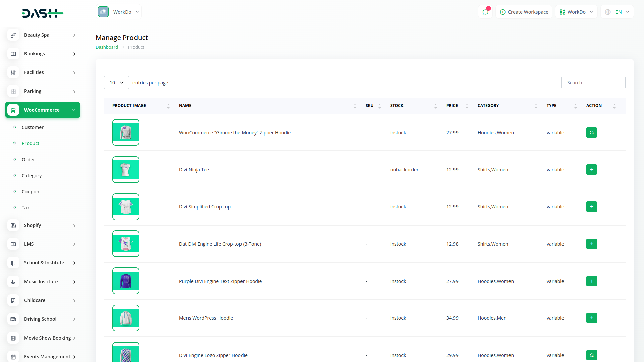Click the Purple Divi Engine hoodie thumbnail

[x=126, y=281]
